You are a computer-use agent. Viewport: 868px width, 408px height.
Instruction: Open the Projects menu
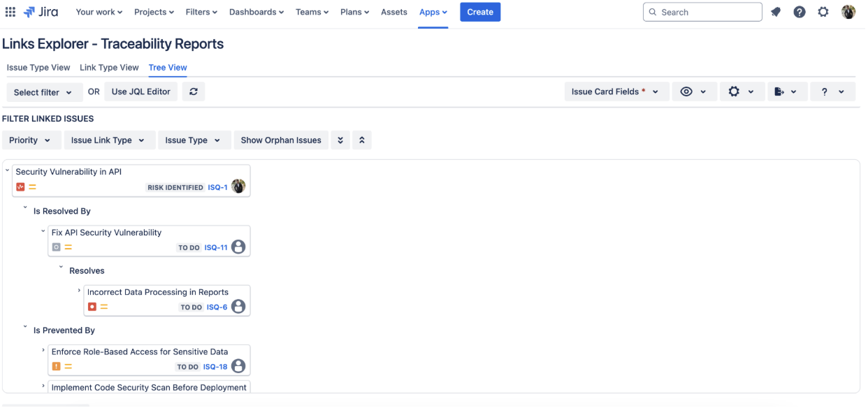tap(154, 12)
